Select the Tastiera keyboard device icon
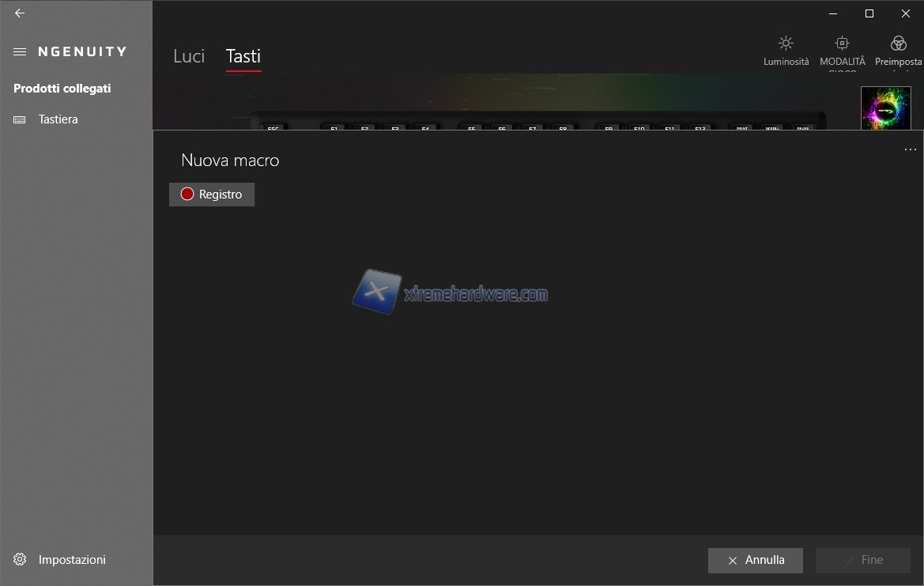This screenshot has width=924, height=586. coord(20,119)
